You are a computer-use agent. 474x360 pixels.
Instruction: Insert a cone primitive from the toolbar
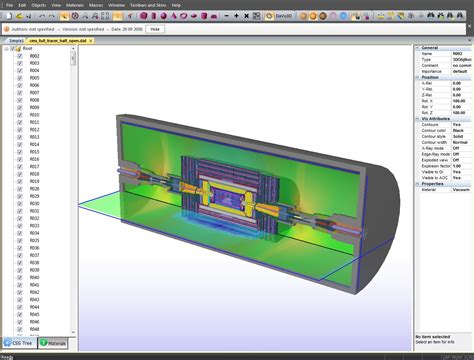pos(173,16)
